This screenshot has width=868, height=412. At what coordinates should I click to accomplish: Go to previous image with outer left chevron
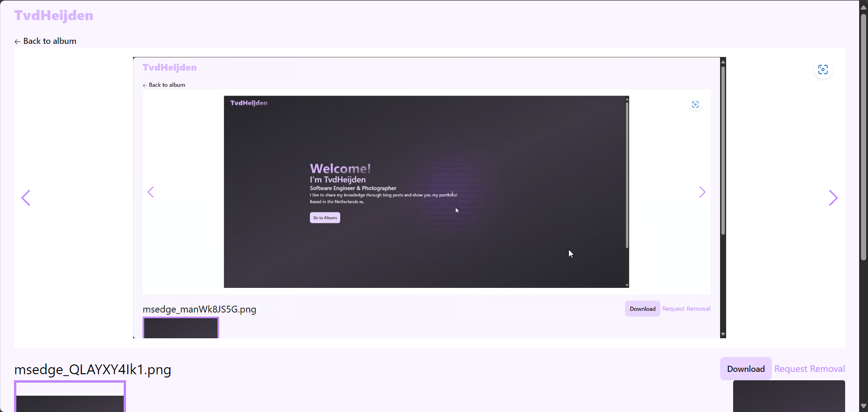(x=26, y=198)
